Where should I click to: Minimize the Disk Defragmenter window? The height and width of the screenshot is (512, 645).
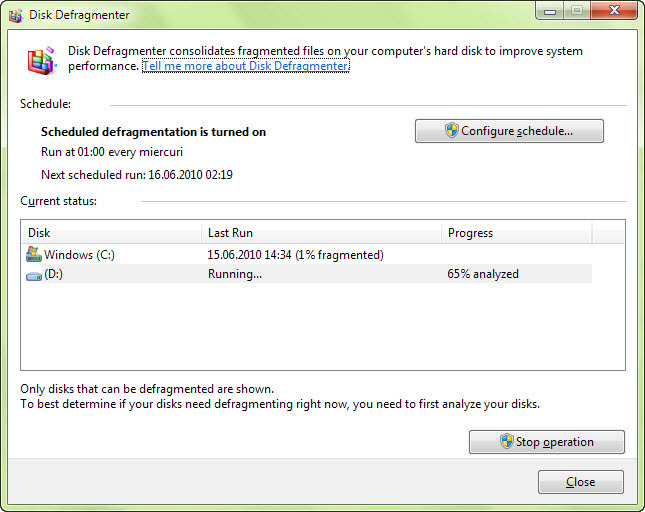pos(550,11)
